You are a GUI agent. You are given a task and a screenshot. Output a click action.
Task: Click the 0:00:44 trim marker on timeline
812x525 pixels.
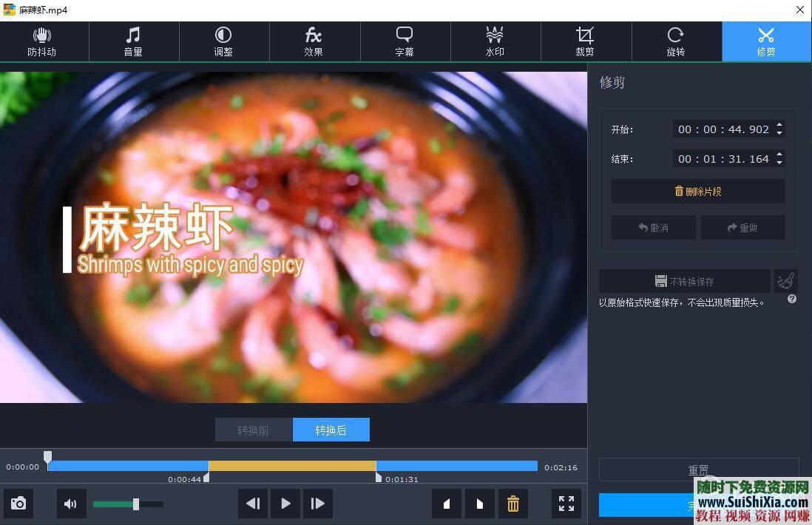[207, 478]
